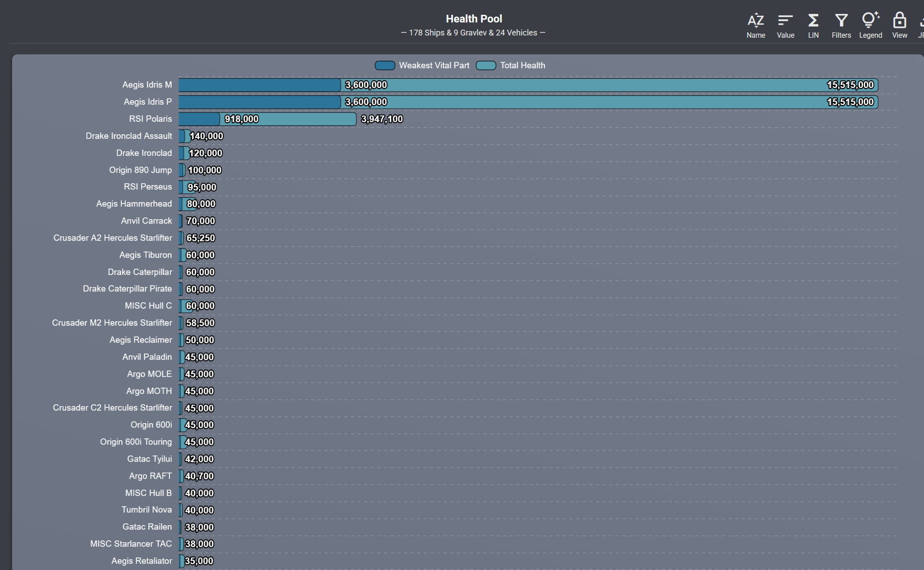This screenshot has height=570, width=924.
Task: Select the Crusader M2 Hercules Starlifter label
Action: [x=112, y=323]
